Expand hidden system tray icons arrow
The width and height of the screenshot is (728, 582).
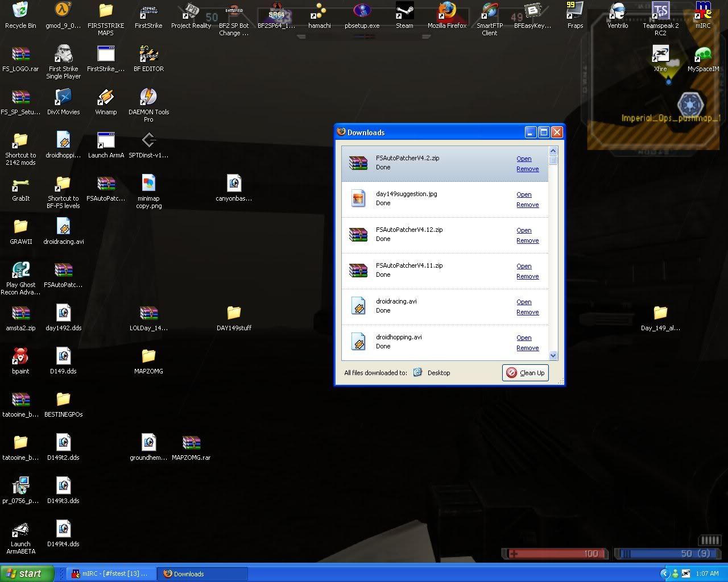tap(664, 573)
